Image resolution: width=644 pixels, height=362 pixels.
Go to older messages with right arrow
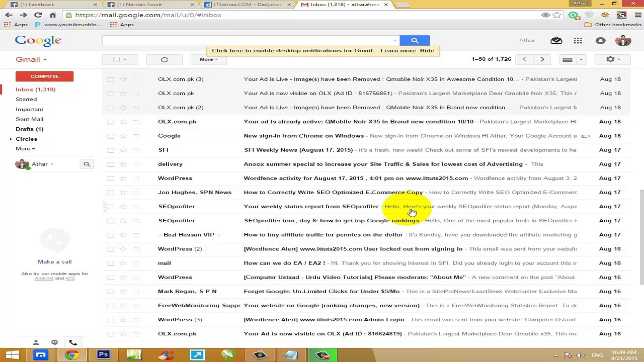[x=542, y=59]
